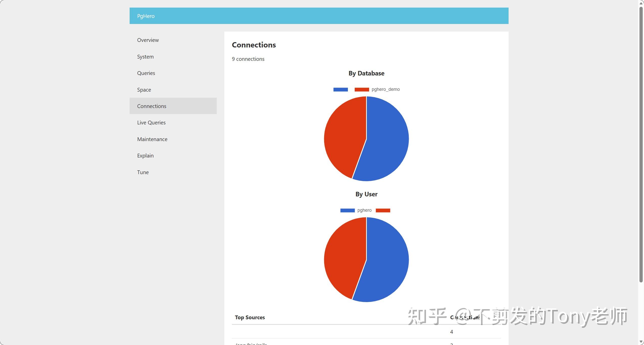644x345 pixels.
Task: Click the '9 connections' text
Action: (248, 59)
